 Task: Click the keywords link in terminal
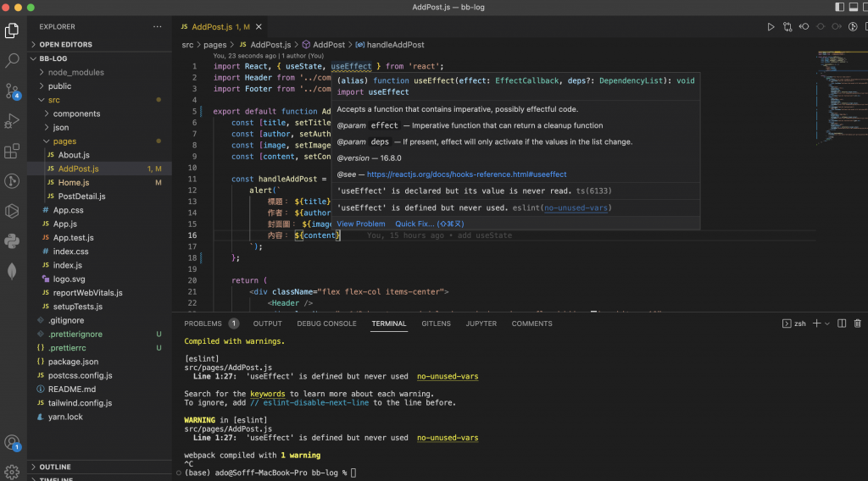[267, 394]
